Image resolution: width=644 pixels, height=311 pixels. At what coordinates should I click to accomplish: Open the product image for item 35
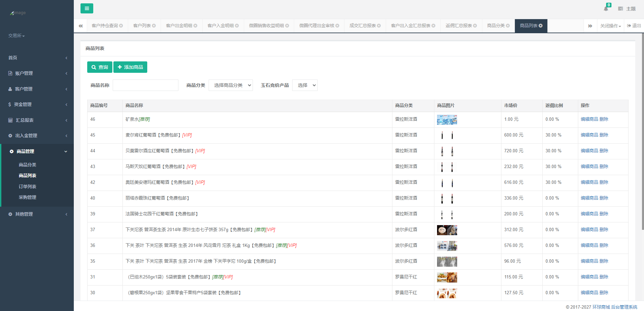pyautogui.click(x=447, y=262)
